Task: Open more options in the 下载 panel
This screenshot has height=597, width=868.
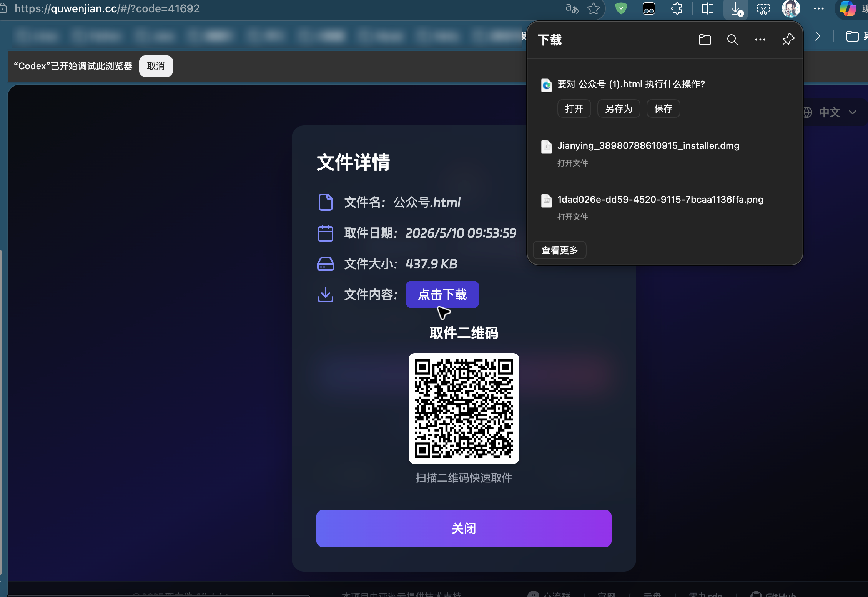Action: 760,40
